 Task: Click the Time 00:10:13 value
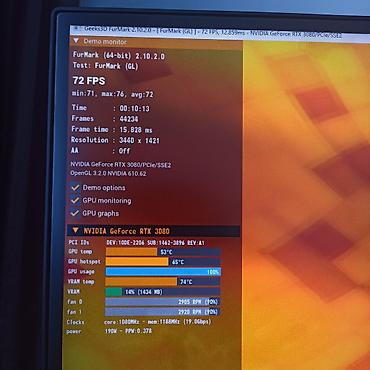[135, 109]
